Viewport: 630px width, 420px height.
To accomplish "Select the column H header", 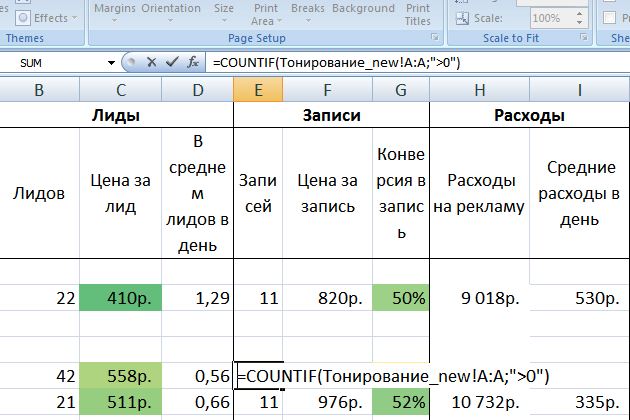I will click(480, 90).
